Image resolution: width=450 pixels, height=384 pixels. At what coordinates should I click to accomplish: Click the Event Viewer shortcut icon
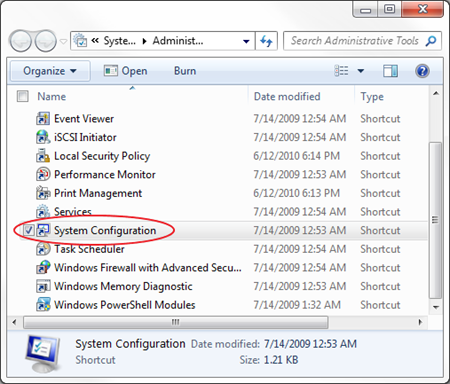click(x=43, y=119)
